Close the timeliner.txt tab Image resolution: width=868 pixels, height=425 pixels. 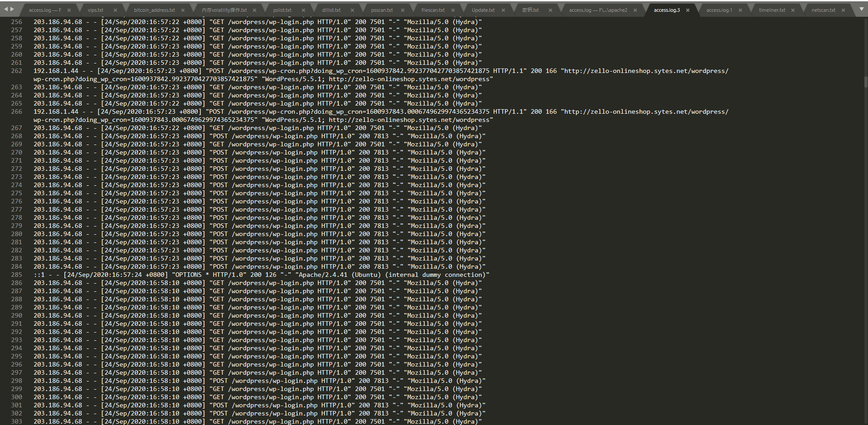793,10
